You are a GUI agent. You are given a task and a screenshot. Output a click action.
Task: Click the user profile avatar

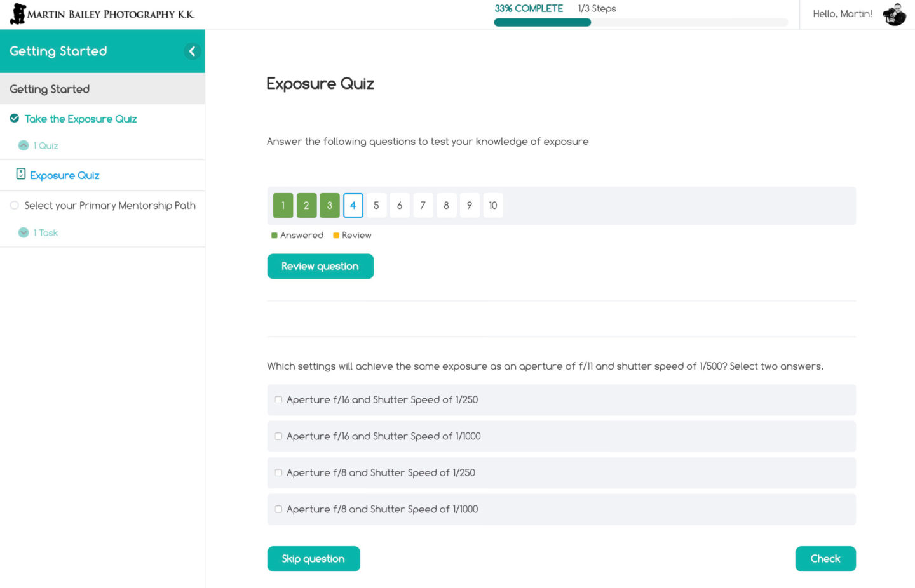pos(894,14)
